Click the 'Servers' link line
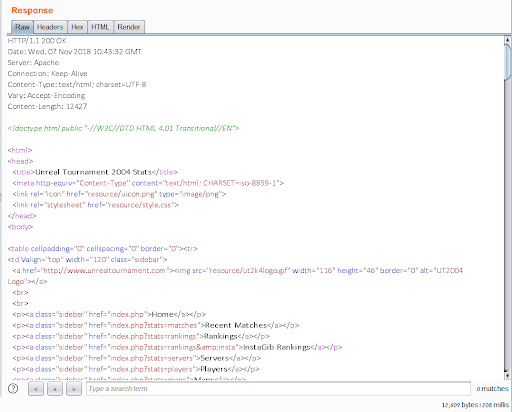 pos(137,358)
